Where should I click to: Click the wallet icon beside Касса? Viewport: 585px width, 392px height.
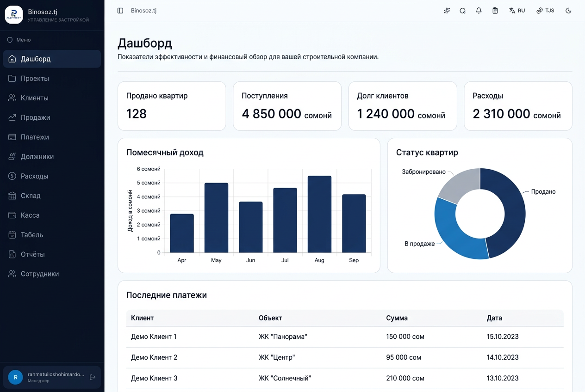[x=12, y=215]
